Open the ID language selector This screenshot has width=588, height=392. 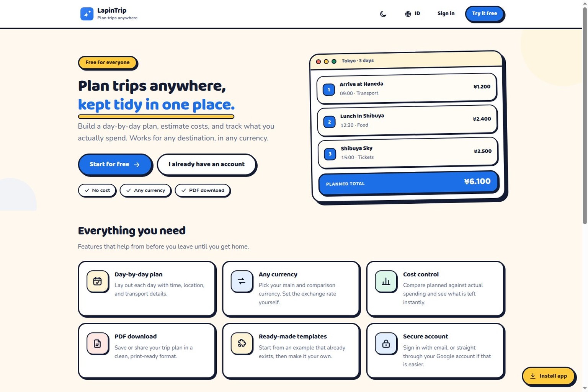412,14
